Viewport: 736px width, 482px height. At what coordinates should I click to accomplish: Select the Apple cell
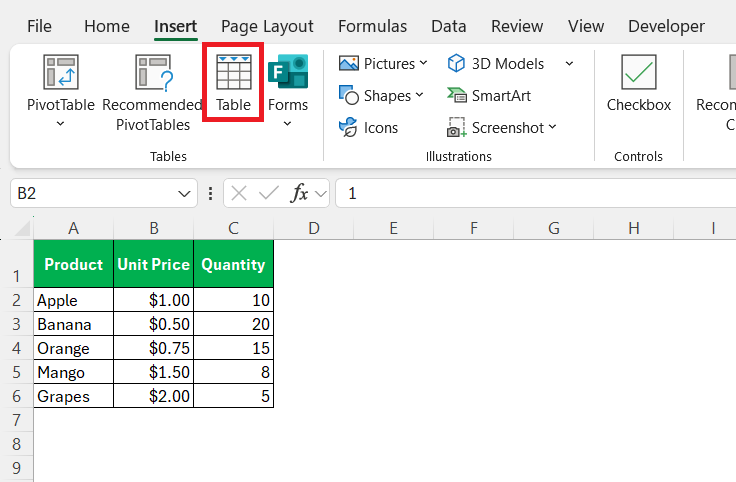click(x=74, y=300)
